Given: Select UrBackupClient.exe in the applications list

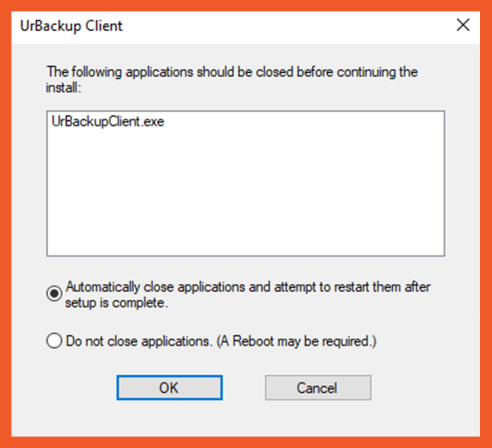Looking at the screenshot, I should (108, 122).
